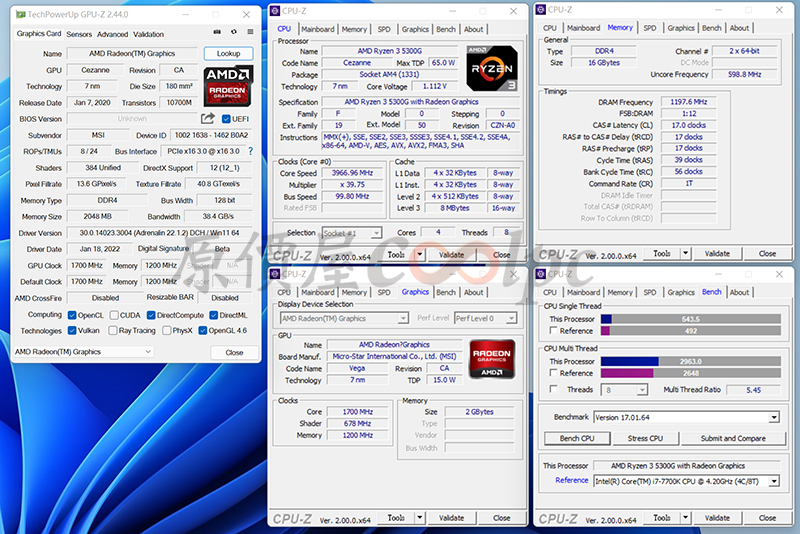Click the GPU-Z refresh icon
The width and height of the screenshot is (800, 534).
coord(234,32)
